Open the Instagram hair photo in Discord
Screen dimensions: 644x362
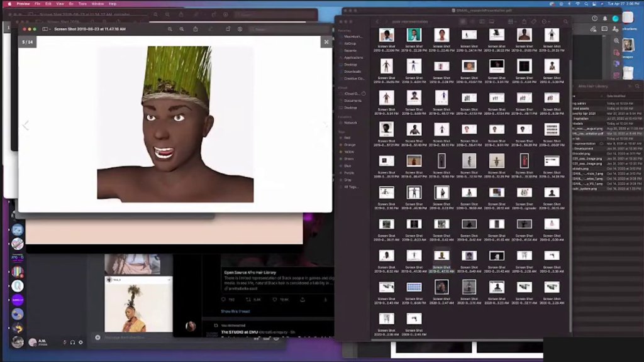(x=138, y=304)
